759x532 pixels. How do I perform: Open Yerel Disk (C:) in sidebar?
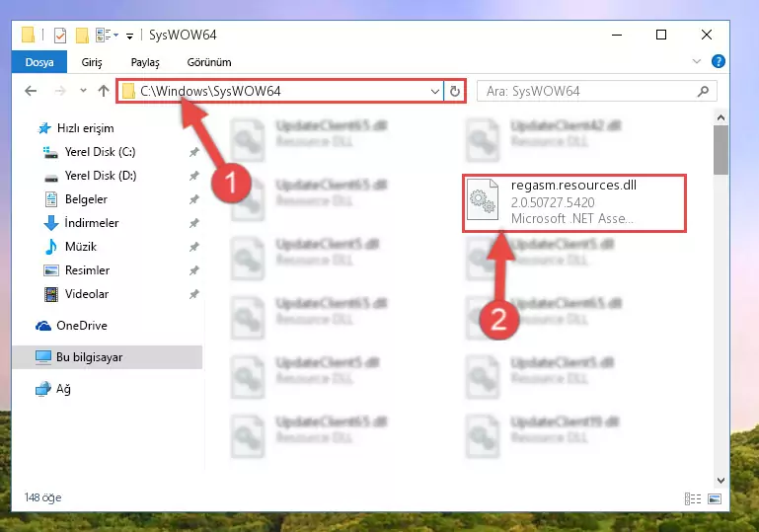90,152
